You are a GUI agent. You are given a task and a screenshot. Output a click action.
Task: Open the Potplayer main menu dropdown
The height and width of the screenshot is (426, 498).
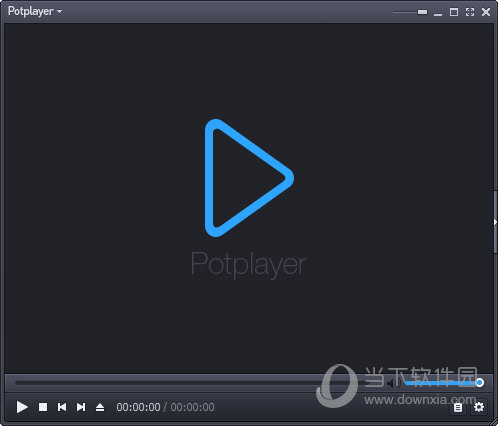35,11
